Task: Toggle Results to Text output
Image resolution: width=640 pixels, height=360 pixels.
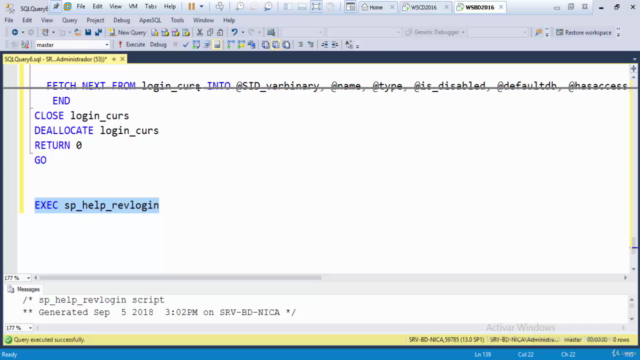Action: pos(266,45)
